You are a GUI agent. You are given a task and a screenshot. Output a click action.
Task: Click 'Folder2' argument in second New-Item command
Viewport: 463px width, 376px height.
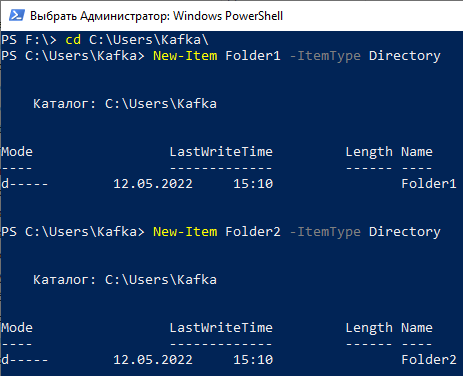[x=253, y=232]
